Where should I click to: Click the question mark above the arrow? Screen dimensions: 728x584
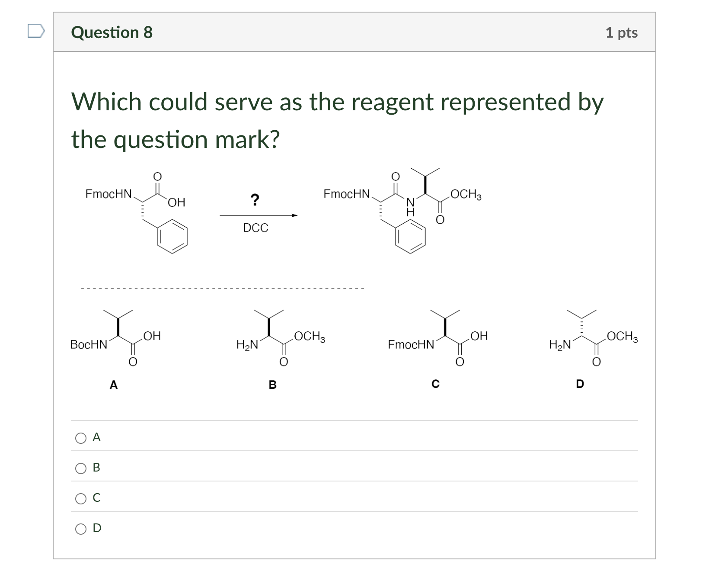[x=256, y=200]
